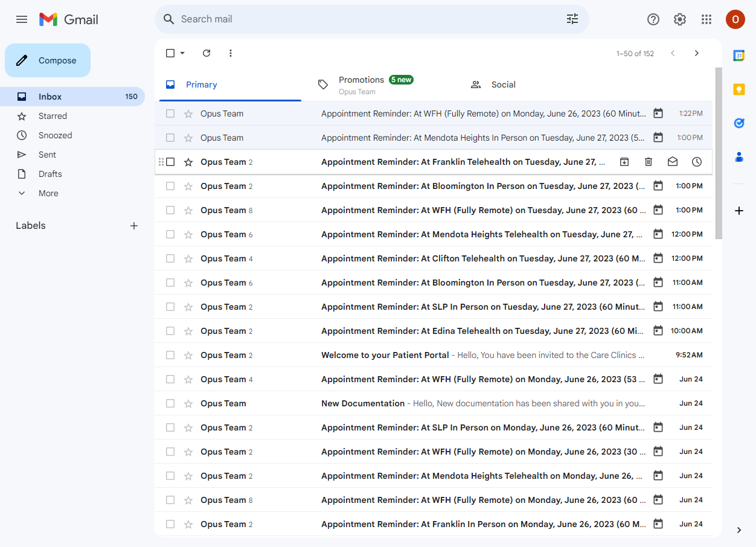Open Google apps grid
The width and height of the screenshot is (756, 547).
coord(706,19)
